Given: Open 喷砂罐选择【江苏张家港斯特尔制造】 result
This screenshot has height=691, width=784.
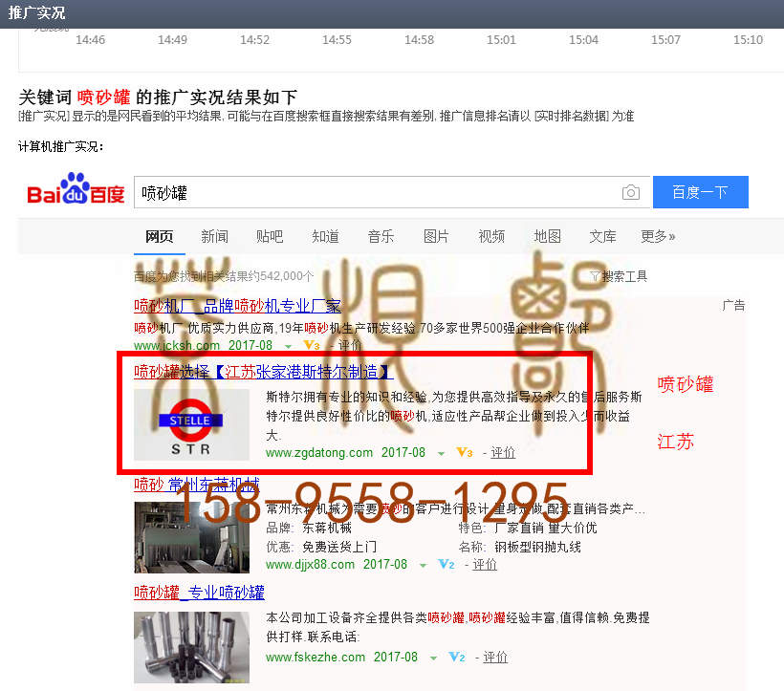Looking at the screenshot, I should [x=264, y=371].
